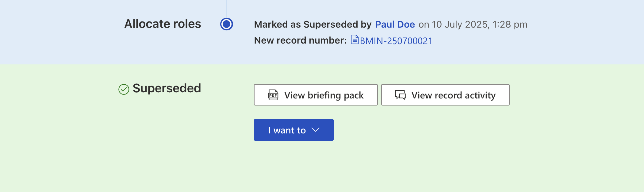Image resolution: width=644 pixels, height=192 pixels.
Task: Click the Allocate roles stage heading
Action: 163,24
